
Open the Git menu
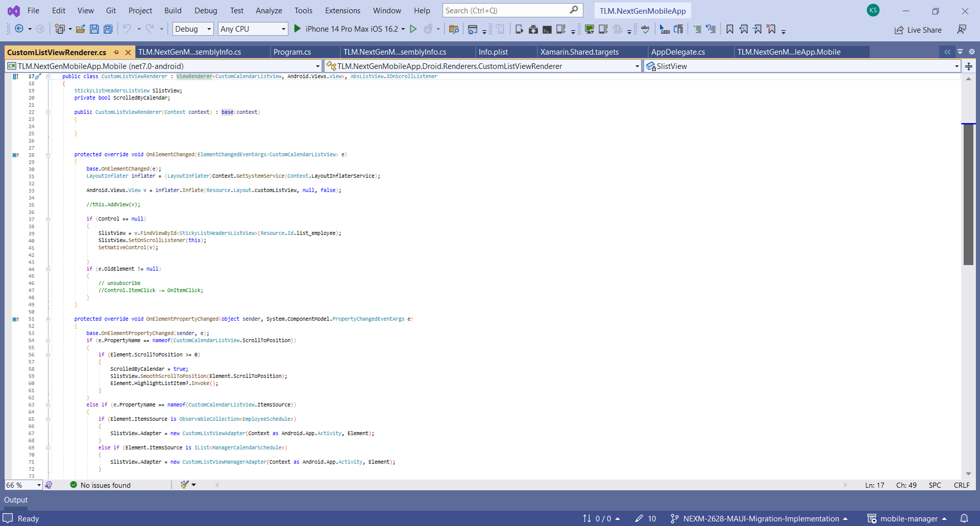pos(111,10)
